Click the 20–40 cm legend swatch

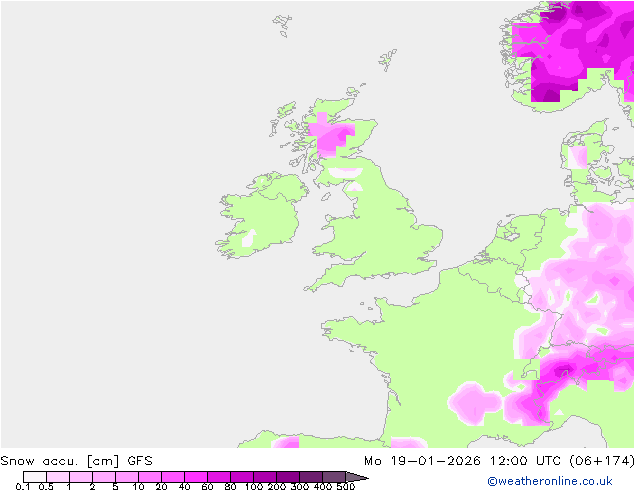(x=173, y=477)
